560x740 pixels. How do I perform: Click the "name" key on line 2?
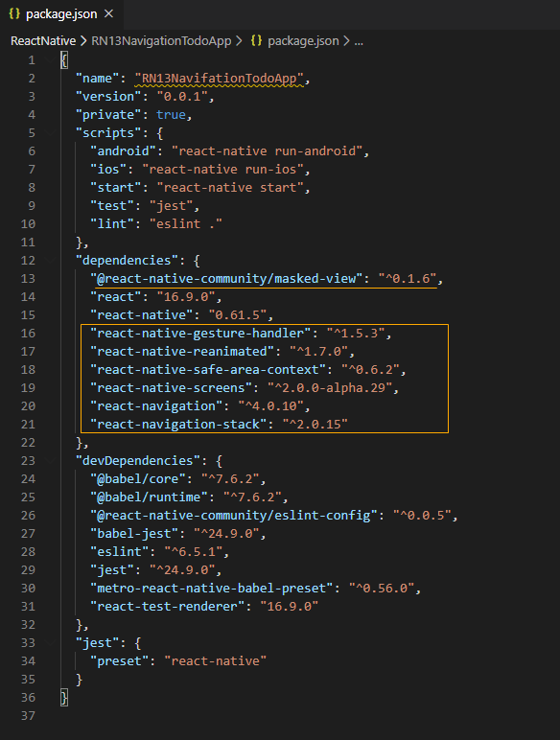point(97,79)
